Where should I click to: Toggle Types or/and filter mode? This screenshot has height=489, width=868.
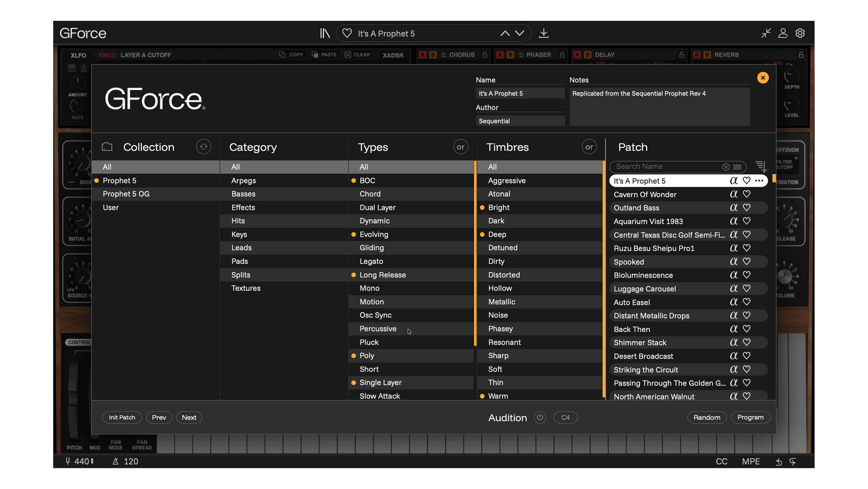tap(461, 147)
